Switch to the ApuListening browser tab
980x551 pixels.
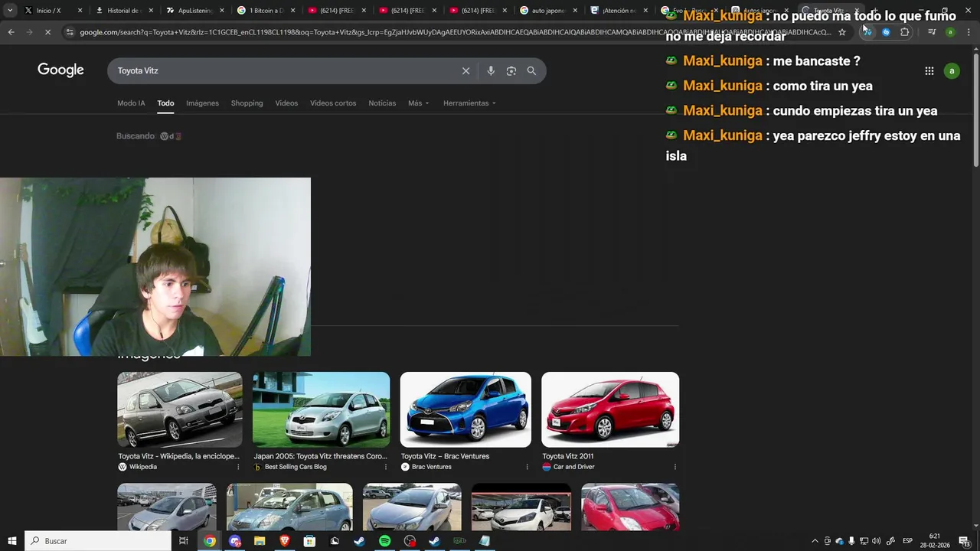pos(194,11)
